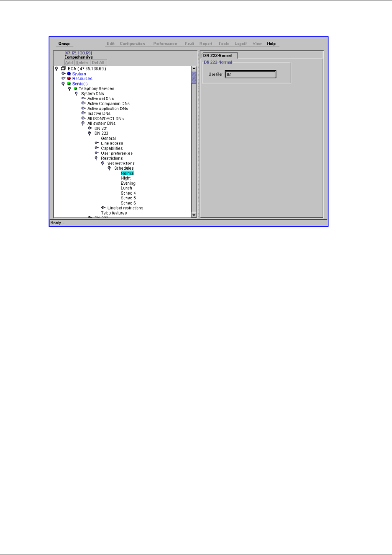
Task: Select Telco features item
Action: coord(114,213)
